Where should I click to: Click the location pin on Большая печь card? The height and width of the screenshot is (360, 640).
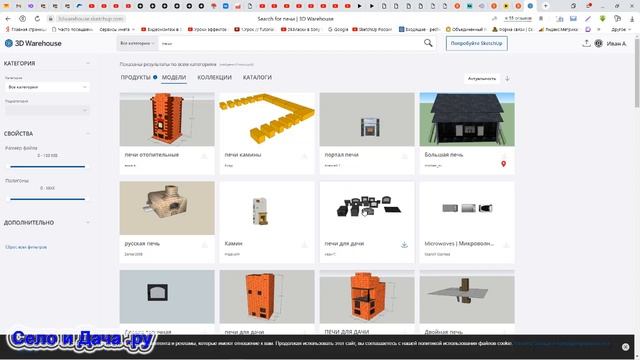(503, 164)
